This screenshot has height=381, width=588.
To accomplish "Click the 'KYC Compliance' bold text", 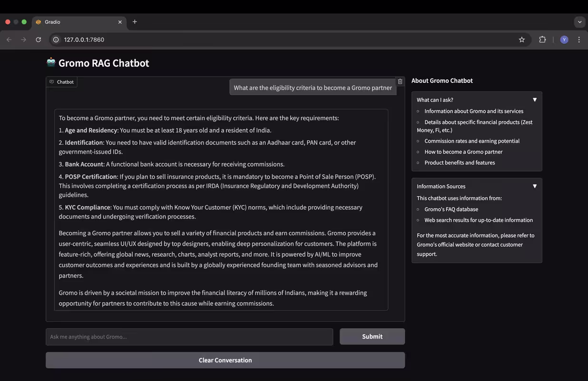I will pos(88,208).
